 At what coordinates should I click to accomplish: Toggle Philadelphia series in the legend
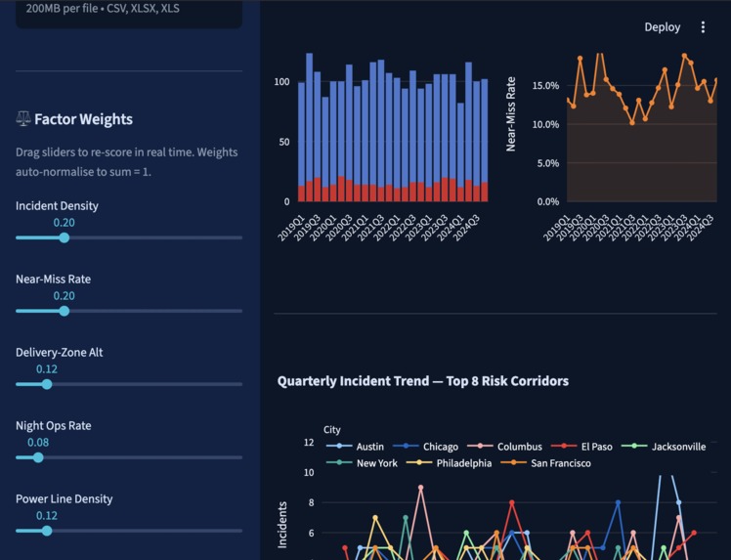[449, 463]
